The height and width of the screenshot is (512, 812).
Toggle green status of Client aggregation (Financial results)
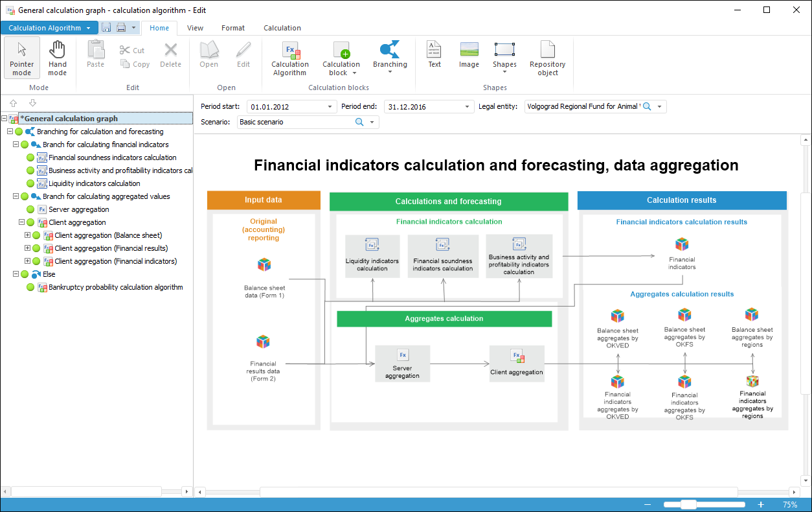tap(36, 248)
